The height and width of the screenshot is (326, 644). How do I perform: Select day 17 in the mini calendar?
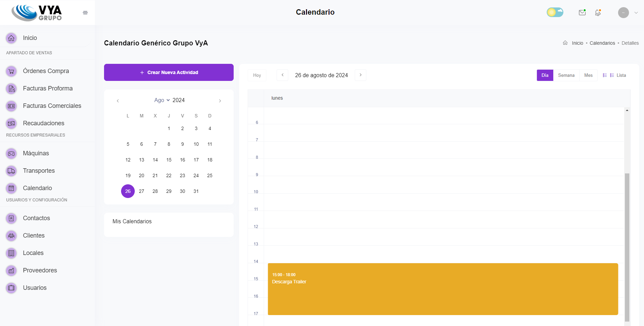(196, 160)
